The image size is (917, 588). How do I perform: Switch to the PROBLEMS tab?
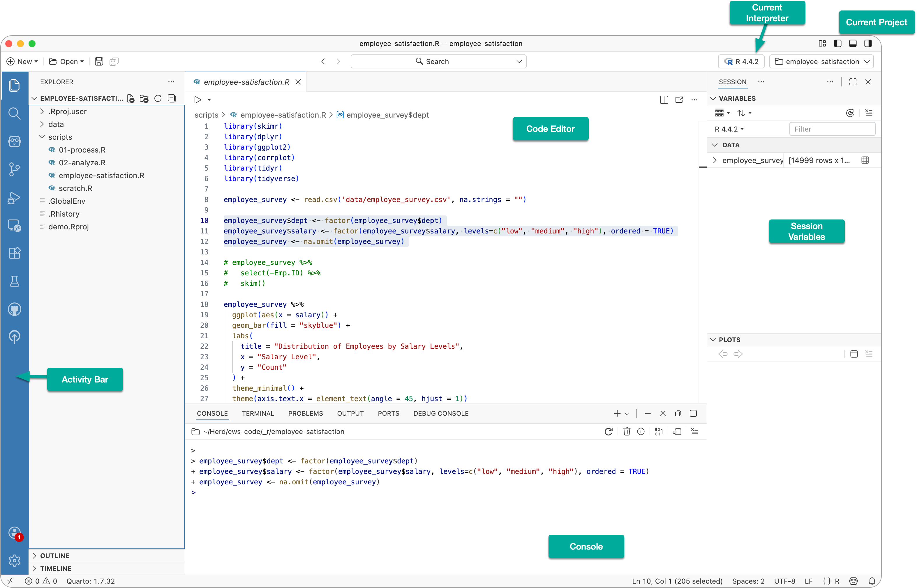click(x=305, y=413)
